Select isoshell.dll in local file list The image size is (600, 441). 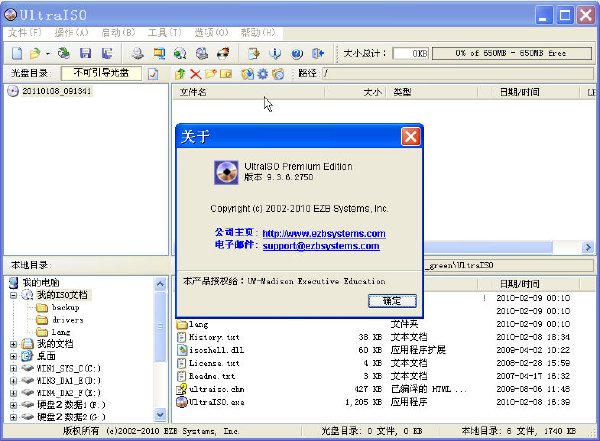[216, 350]
